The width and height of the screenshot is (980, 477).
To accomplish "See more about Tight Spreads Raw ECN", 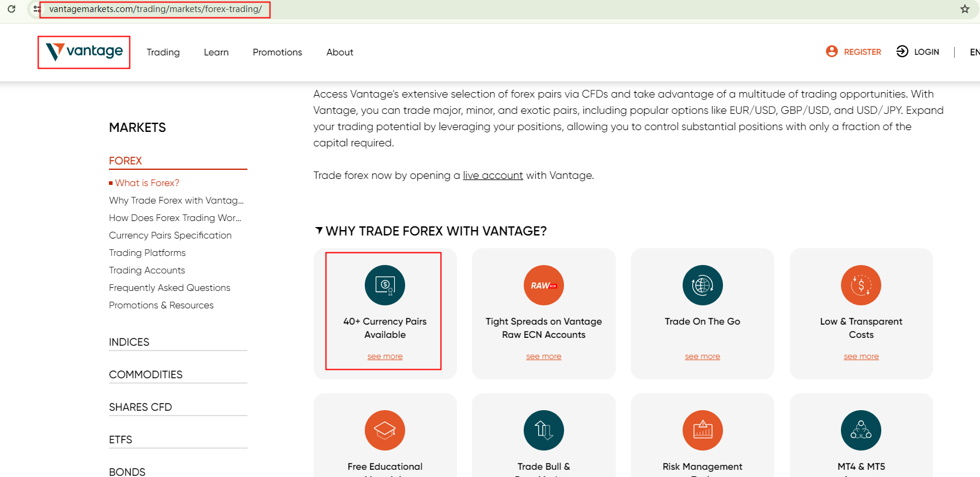I will pyautogui.click(x=544, y=357).
